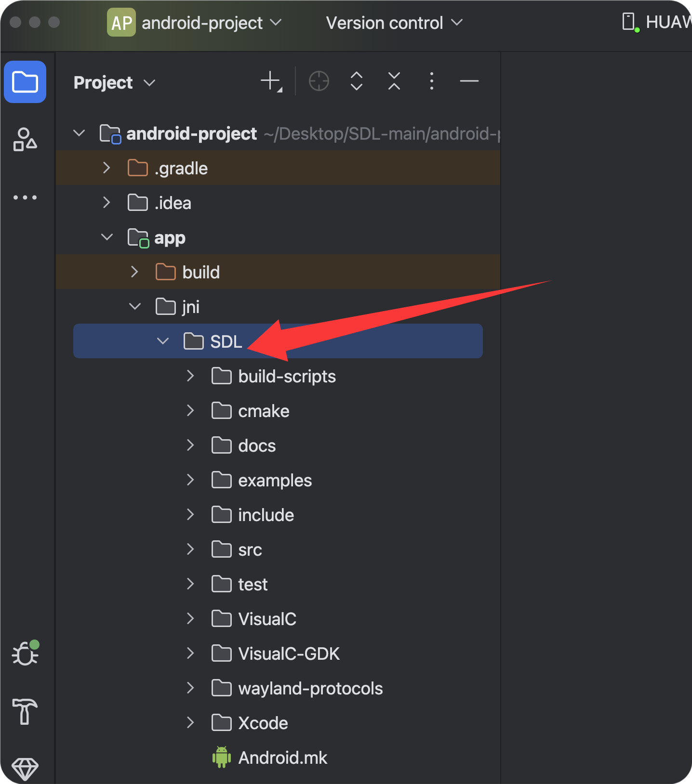This screenshot has height=784, width=692.
Task: Select opened file crosshair icon
Action: tap(319, 81)
